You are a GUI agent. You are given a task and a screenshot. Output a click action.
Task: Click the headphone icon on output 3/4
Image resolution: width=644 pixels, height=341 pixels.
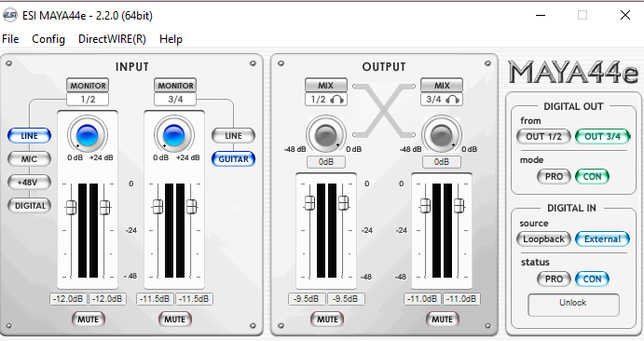point(452,100)
